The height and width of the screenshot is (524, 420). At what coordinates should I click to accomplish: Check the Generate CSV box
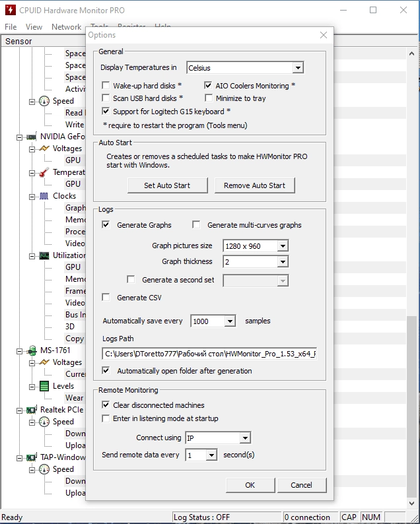106,298
